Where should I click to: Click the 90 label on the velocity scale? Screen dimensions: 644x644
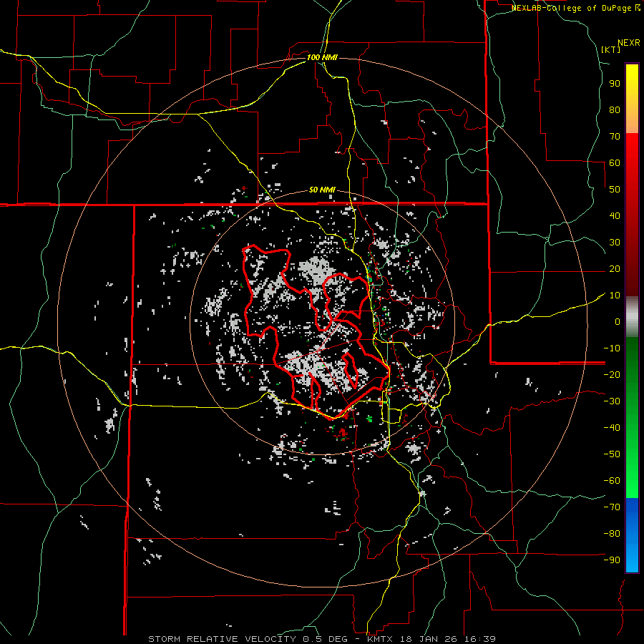[614, 83]
